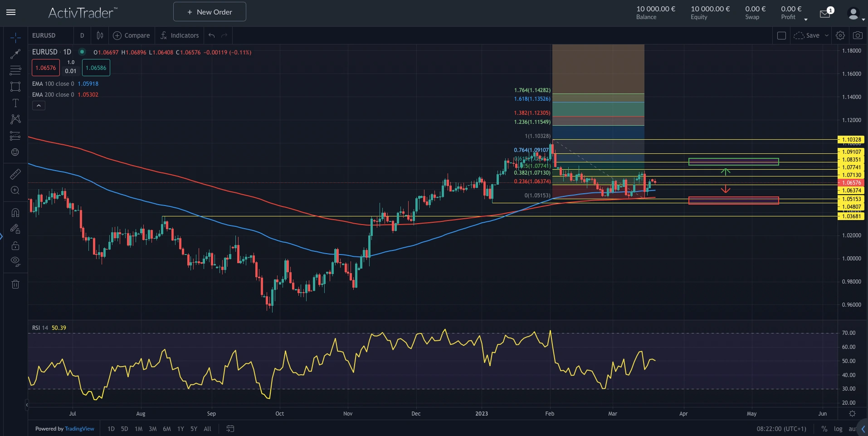Click the percentage scale control
Viewport: 868px width, 436px height.
click(x=825, y=429)
